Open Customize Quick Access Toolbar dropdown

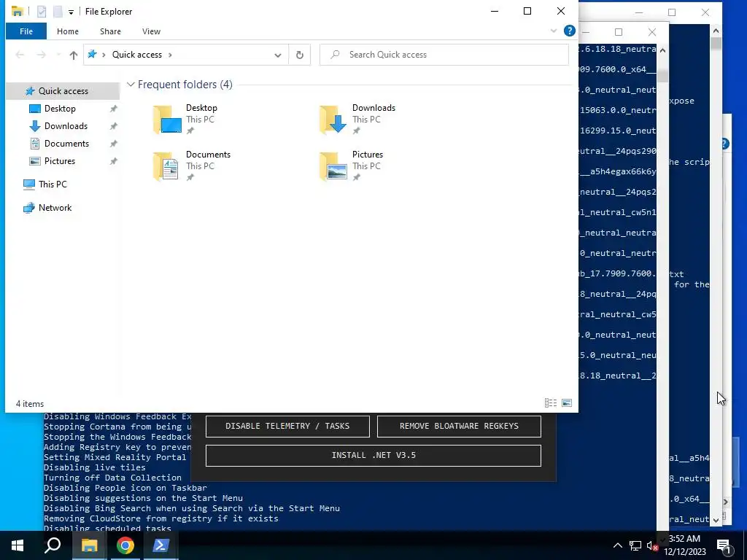pos(71,12)
